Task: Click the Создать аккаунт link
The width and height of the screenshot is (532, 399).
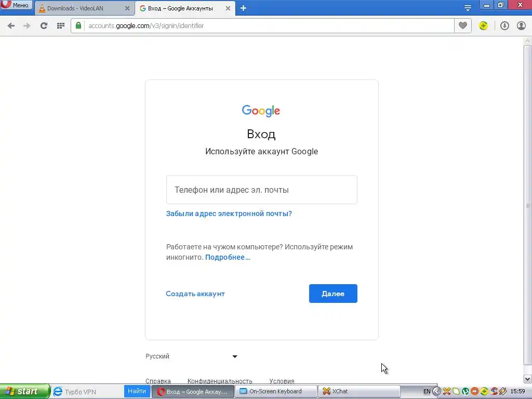Action: click(195, 294)
